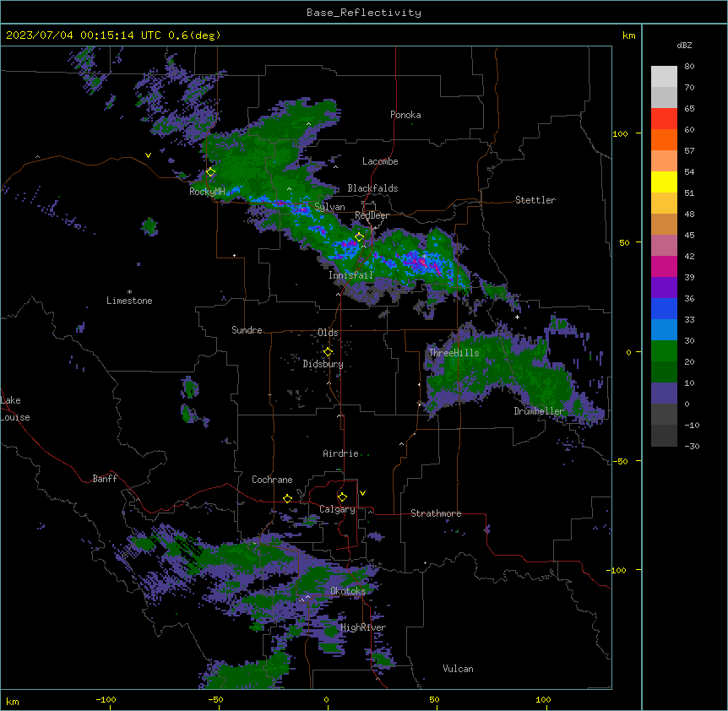Pick the yellow 51-54 dBZ legend swatch

click(664, 182)
